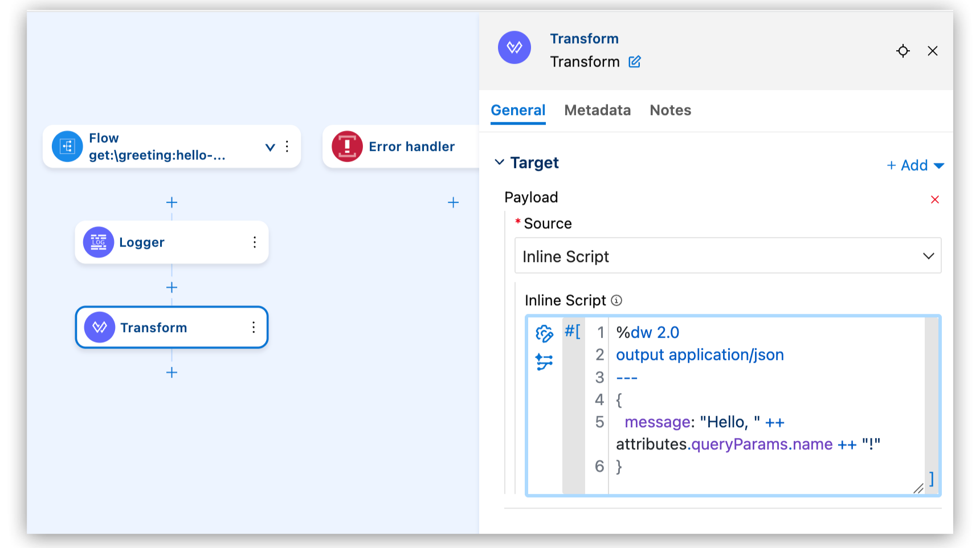Show Inline Script info tooltip
Image resolution: width=980 pixels, height=548 pixels.
(x=616, y=300)
